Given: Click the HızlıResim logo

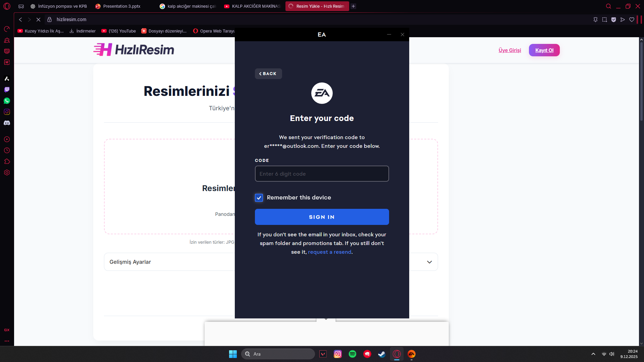Looking at the screenshot, I should click(134, 50).
